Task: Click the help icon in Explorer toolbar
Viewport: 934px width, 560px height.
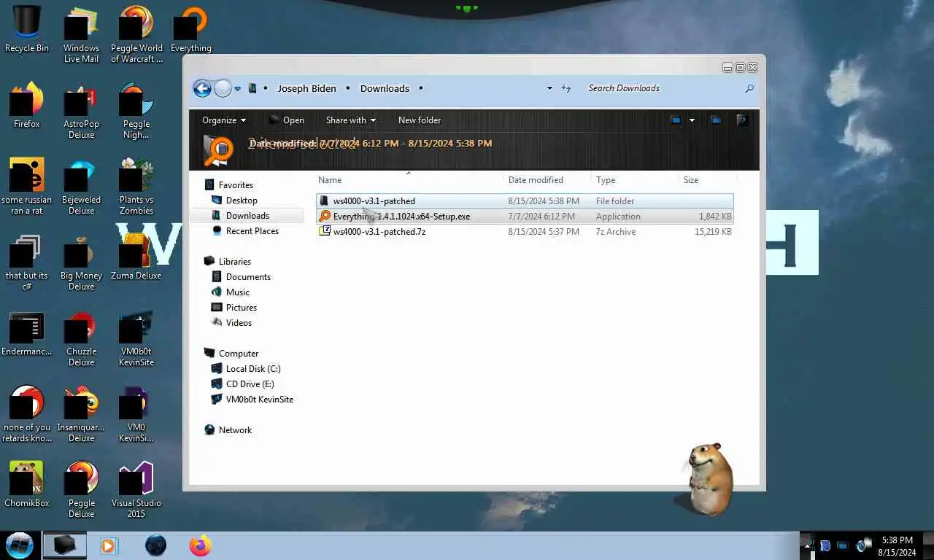Action: tap(742, 120)
